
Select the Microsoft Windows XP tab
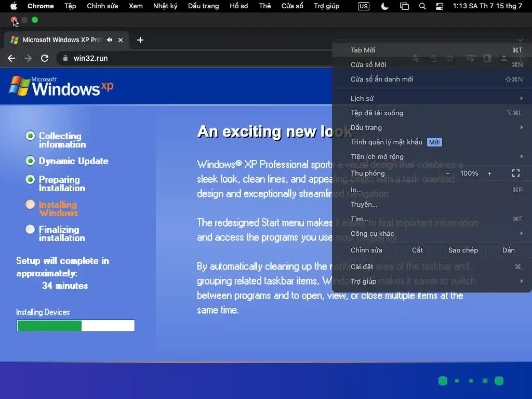click(66, 40)
